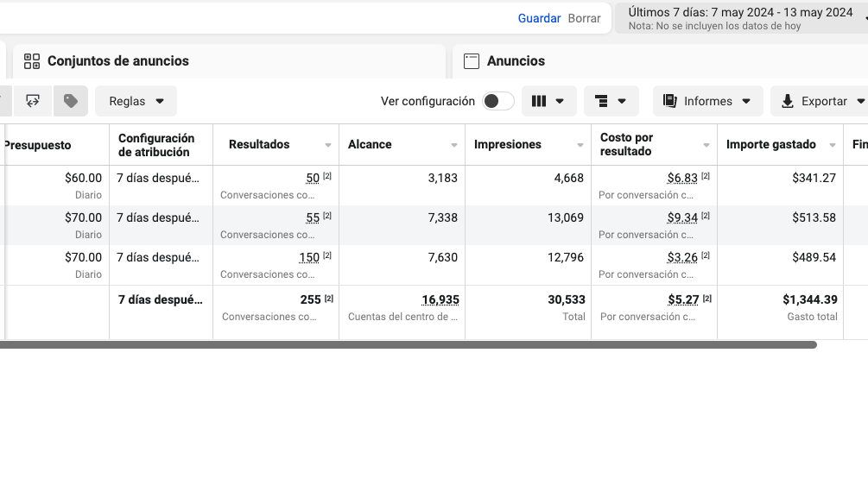868x485 pixels.
Task: Open the date range selector
Action: [740, 18]
